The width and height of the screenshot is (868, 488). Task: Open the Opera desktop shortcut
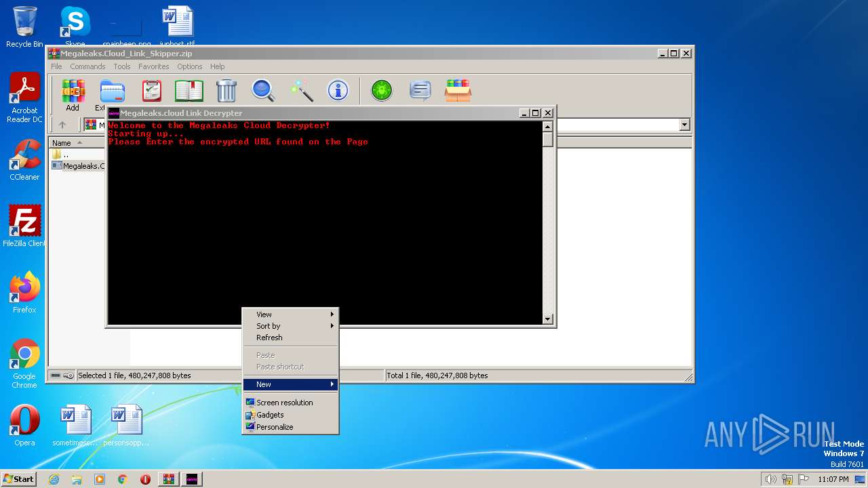pos(24,426)
